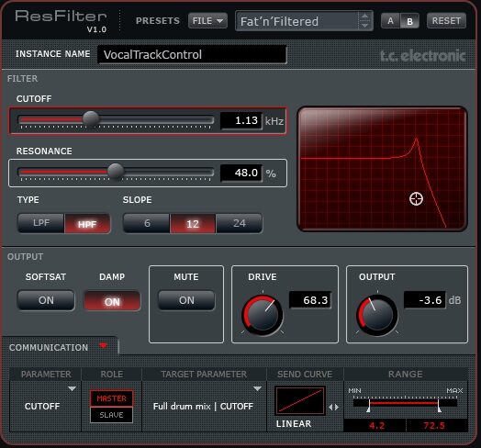This screenshot has width=481, height=448.
Task: Open the FILE presets dropdown
Action: 207,21
